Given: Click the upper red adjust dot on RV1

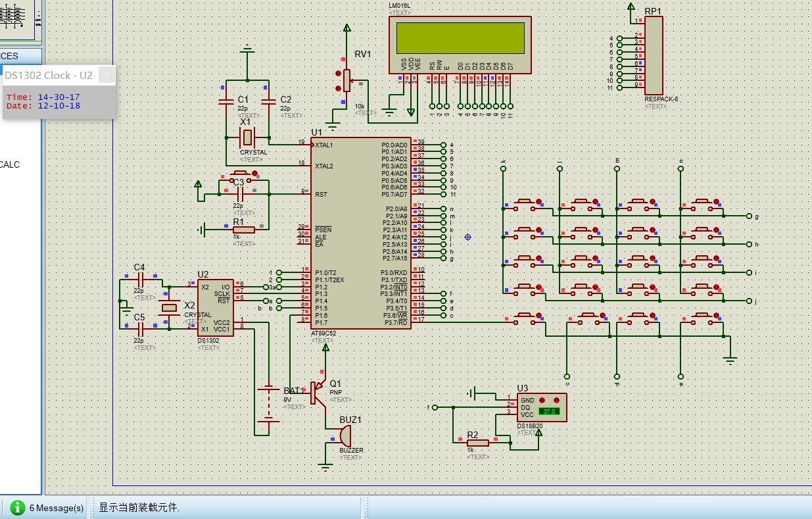Looking at the screenshot, I should coord(338,73).
